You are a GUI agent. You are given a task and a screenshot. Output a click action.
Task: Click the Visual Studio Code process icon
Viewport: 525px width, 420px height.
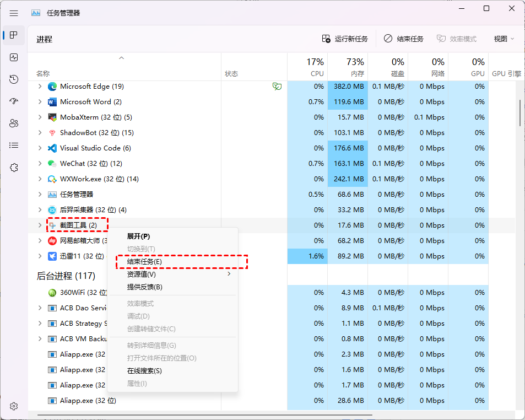tap(52, 148)
